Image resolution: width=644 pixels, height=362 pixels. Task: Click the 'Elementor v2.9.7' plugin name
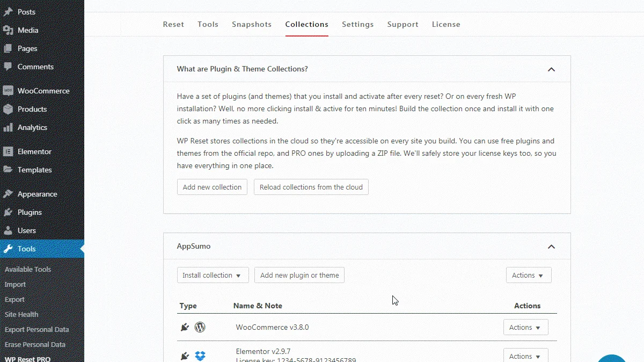coord(263,352)
